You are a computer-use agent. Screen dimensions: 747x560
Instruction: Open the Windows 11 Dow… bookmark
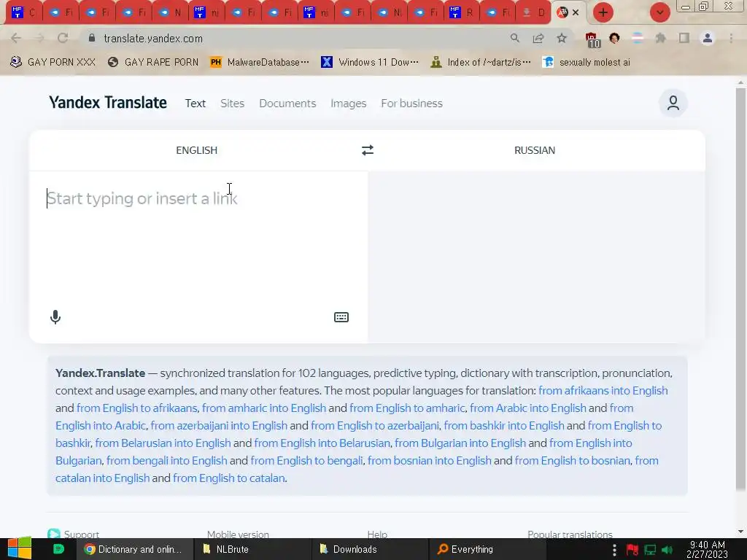point(370,63)
